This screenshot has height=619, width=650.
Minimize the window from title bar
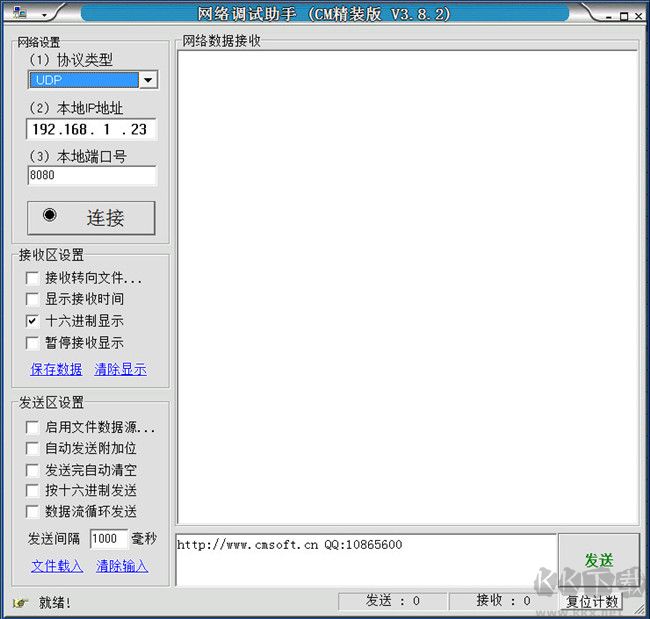[609, 16]
